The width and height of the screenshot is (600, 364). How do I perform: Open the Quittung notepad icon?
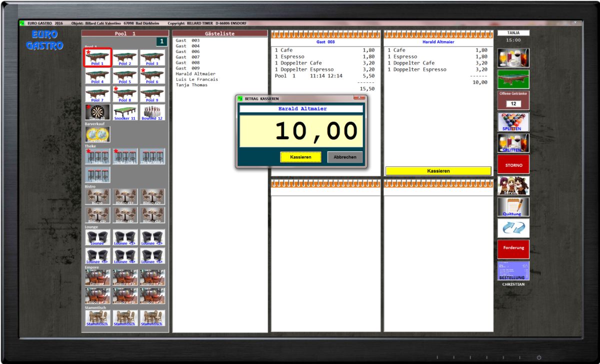[513, 207]
